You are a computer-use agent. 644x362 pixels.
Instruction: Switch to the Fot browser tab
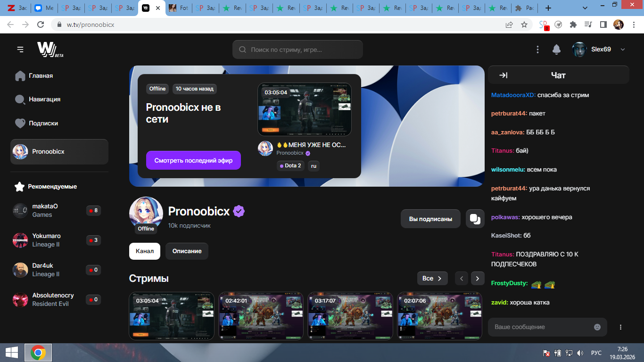[178, 8]
